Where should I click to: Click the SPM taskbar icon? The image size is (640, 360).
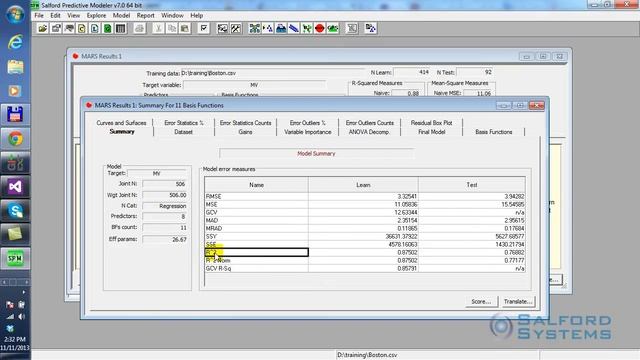[x=15, y=258]
